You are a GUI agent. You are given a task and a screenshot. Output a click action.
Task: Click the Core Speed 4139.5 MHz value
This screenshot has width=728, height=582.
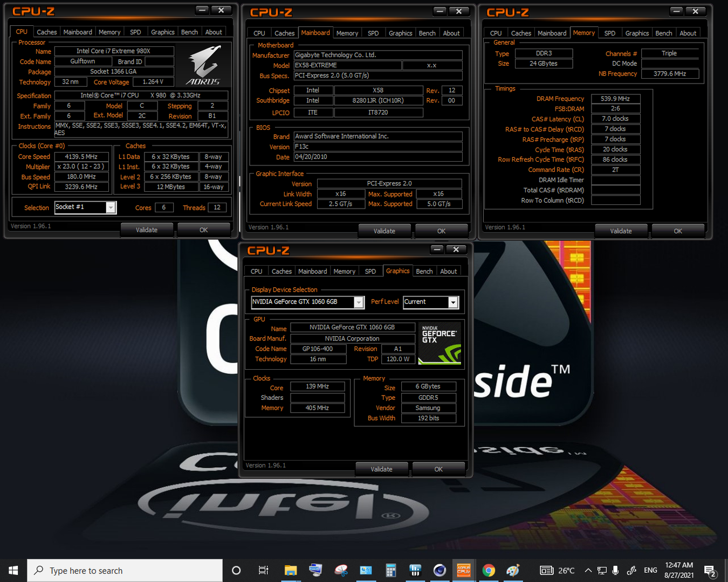click(81, 157)
